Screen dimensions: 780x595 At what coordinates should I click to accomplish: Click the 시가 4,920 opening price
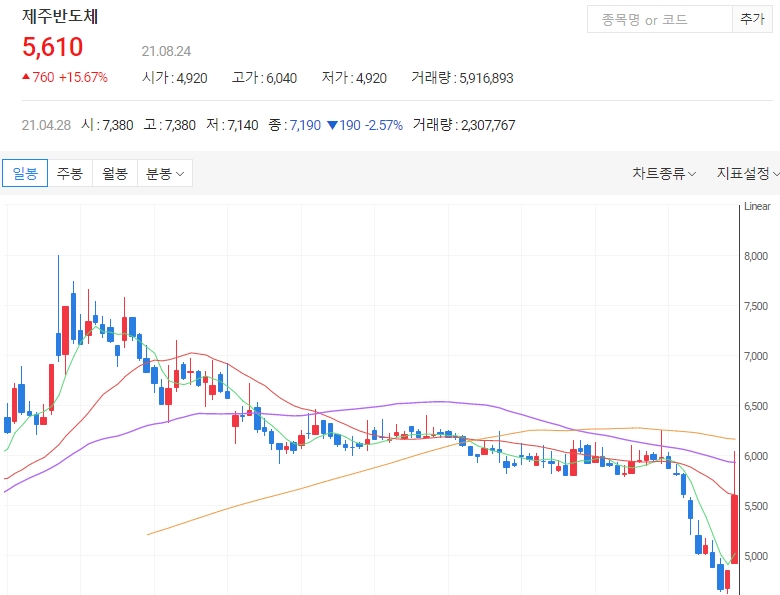click(x=175, y=78)
